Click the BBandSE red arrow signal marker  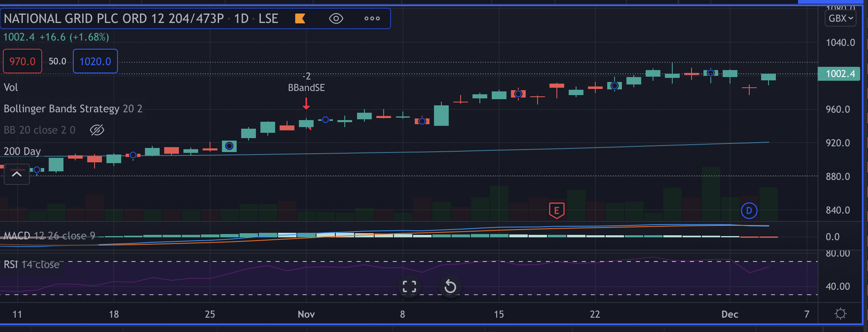click(306, 103)
